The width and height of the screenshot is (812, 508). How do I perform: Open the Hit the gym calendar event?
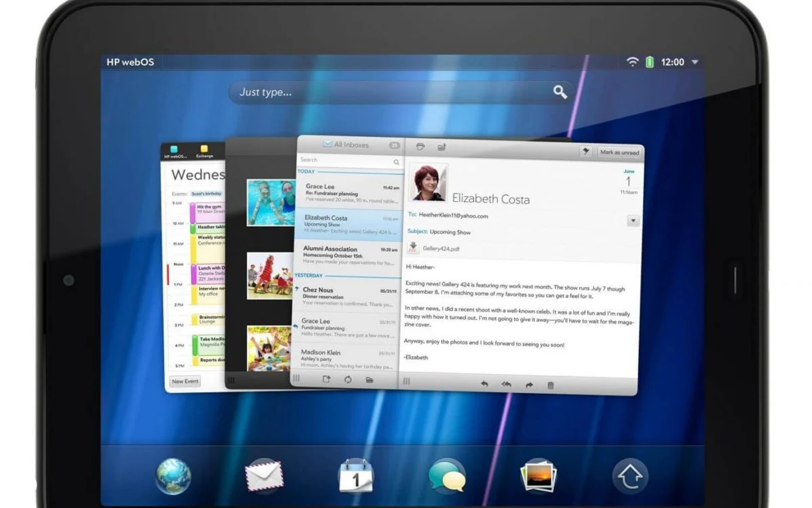point(207,212)
